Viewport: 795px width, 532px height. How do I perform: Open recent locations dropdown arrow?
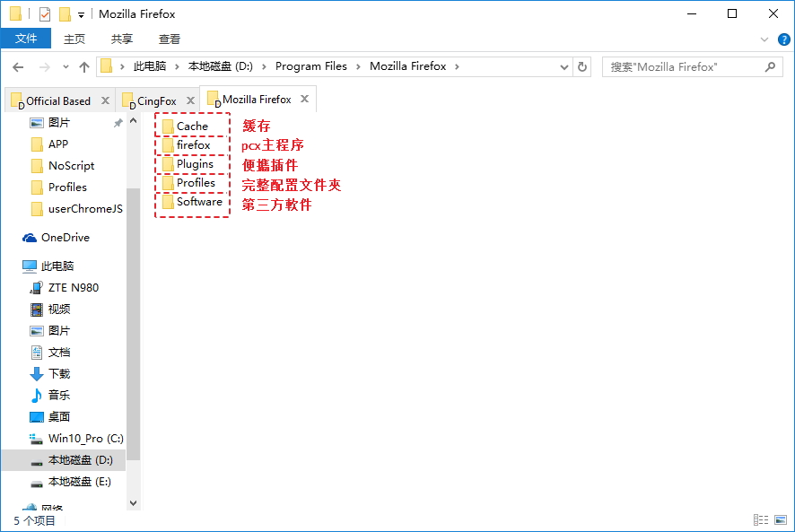pos(66,67)
